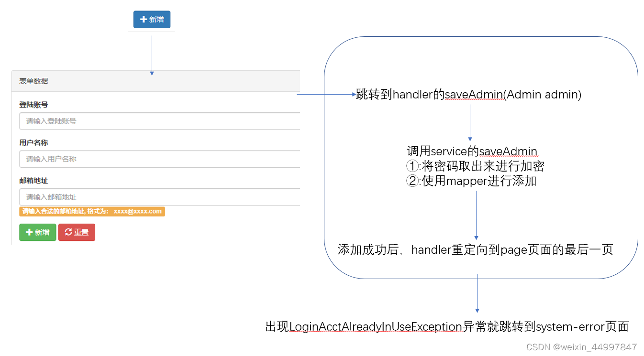Viewport: 644px width, 356px height.
Task: Click the plus icon in blue 新增 button
Action: (143, 20)
